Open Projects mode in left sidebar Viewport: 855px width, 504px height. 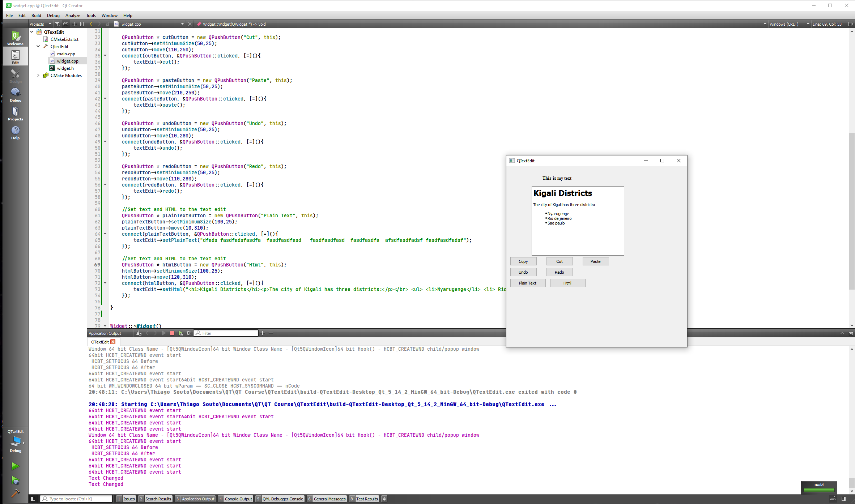coord(15,114)
